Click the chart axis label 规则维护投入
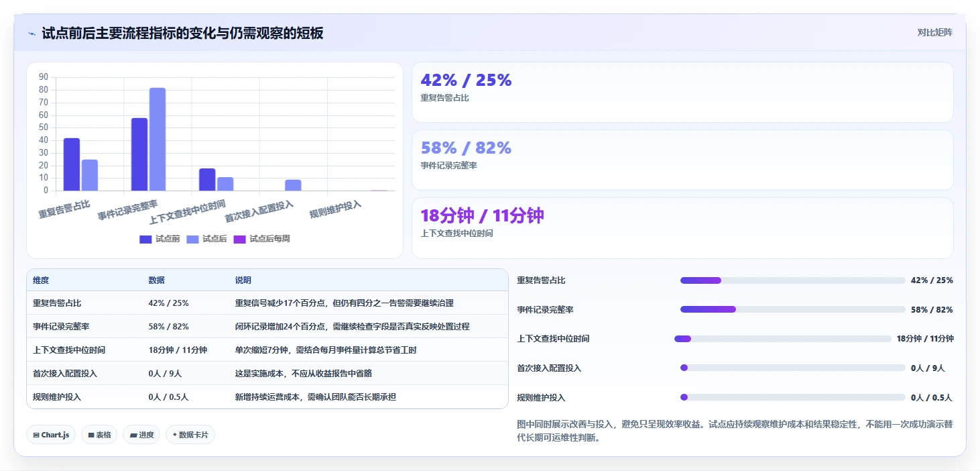The image size is (980, 471). click(x=335, y=209)
